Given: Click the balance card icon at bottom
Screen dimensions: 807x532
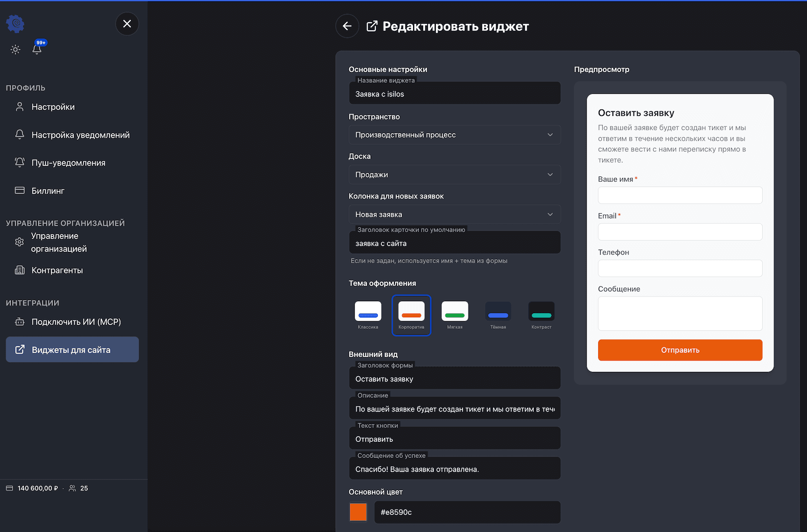Looking at the screenshot, I should pos(9,488).
